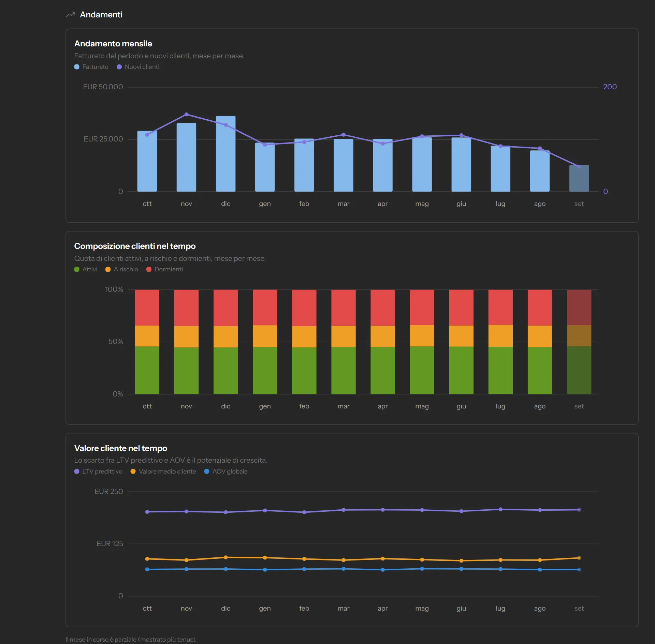Viewport: 655px width, 644px height.
Task: Click the EUR 25.000 axis label
Action: click(103, 139)
